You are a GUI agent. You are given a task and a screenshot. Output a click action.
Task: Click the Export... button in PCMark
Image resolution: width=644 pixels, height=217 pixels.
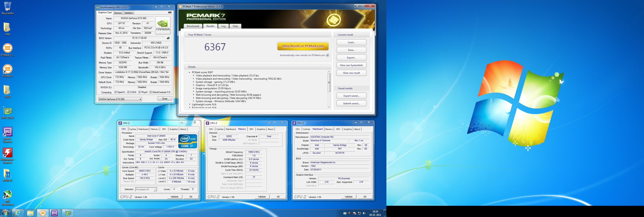[x=351, y=58]
